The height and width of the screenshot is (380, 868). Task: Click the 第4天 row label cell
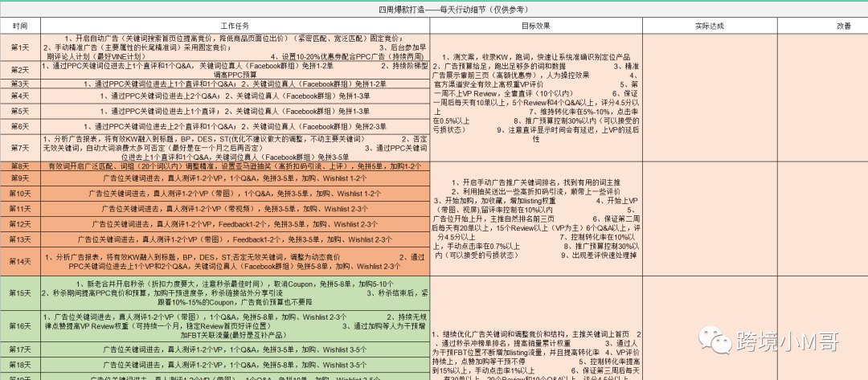pos(19,96)
